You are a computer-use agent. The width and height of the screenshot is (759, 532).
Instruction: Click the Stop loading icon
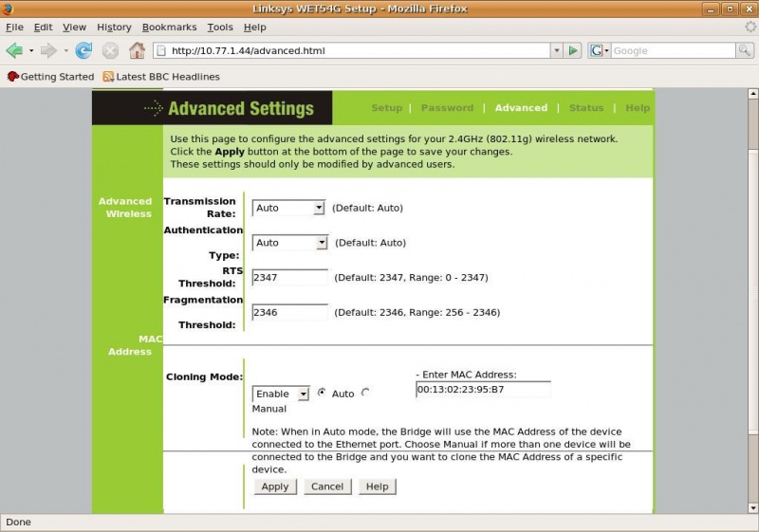click(x=110, y=50)
